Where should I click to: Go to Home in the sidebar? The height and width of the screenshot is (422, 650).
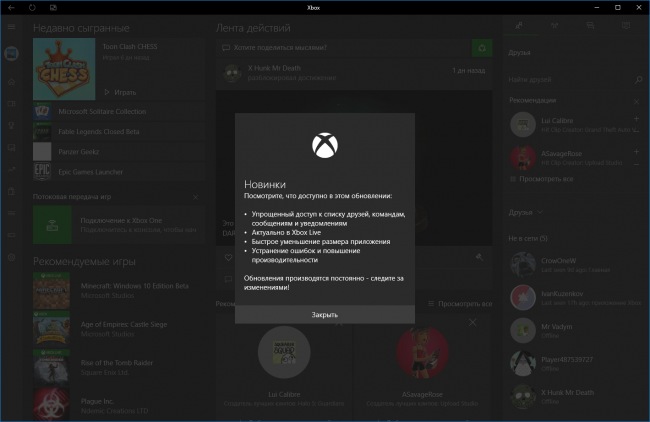click(x=12, y=82)
